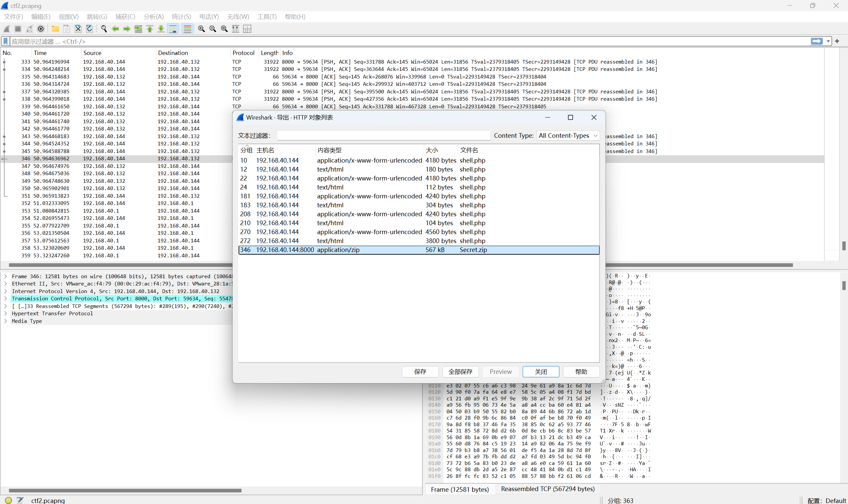Open display filter bookmark icon
848x504 pixels.
click(5, 41)
